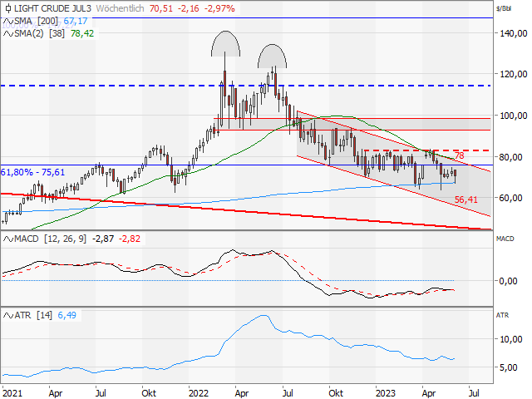Click the ATR 10,00 axis label
Viewport: 532px width, 399px height.
pyautogui.click(x=511, y=339)
